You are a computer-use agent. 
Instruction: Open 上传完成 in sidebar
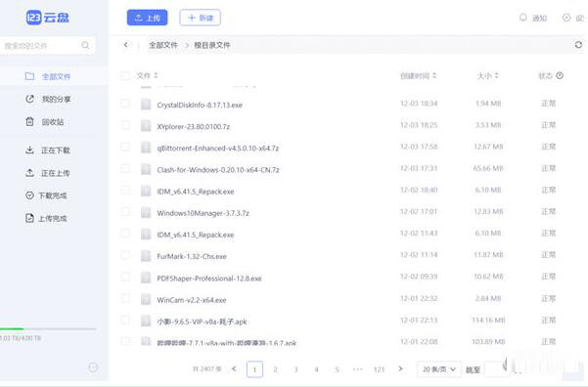47,218
